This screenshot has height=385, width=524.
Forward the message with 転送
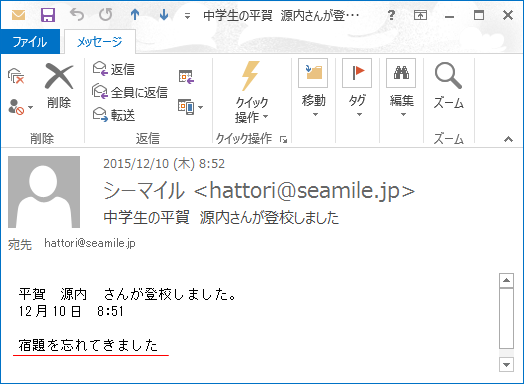[x=114, y=115]
